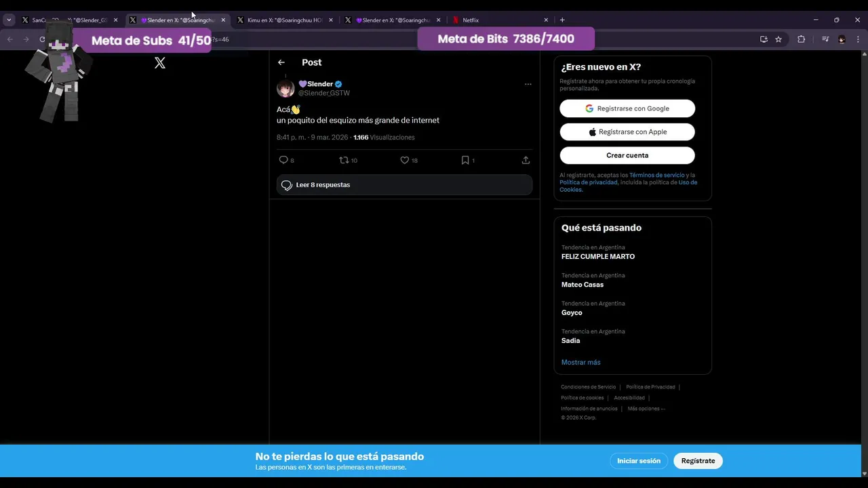Open Política de privacidad link in signup box
This screenshot has width=868, height=488.
[x=589, y=182]
